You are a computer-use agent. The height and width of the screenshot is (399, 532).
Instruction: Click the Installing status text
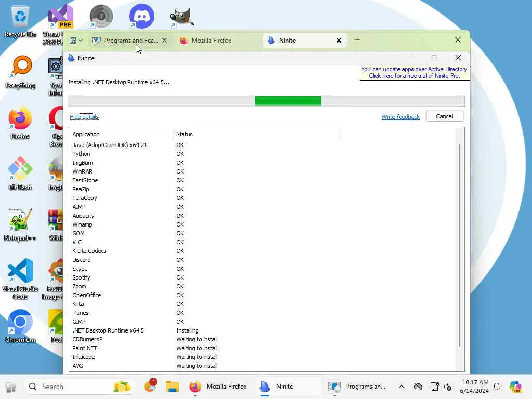pos(187,330)
